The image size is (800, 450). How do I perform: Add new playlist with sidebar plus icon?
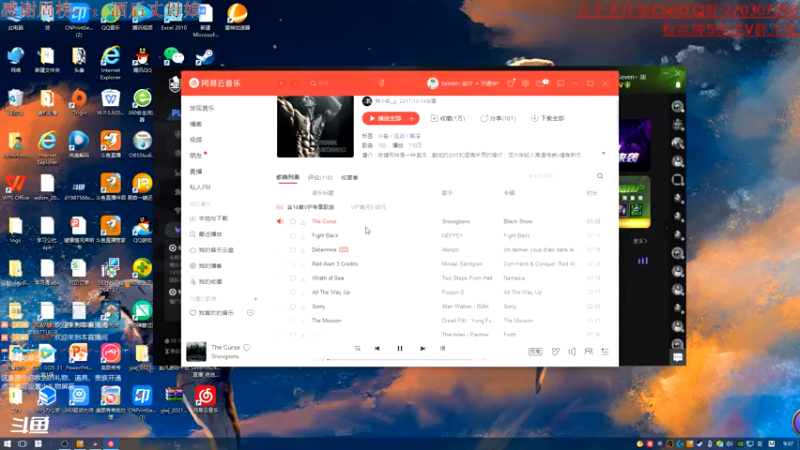pos(256,298)
